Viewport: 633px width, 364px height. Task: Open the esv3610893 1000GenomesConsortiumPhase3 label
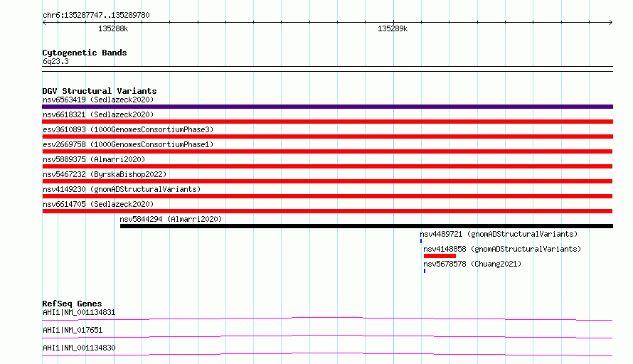[x=128, y=129]
